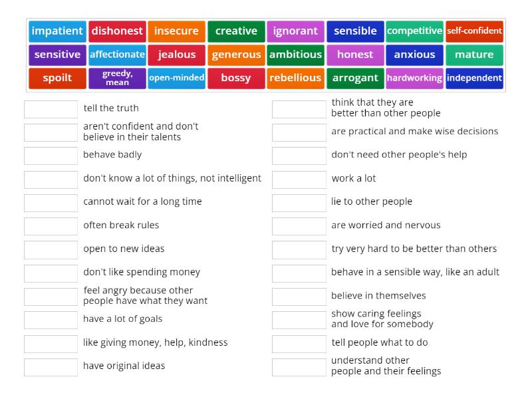Select the 'jealous' word tile
Image resolution: width=532 pixels, height=399 pixels.
(176, 55)
